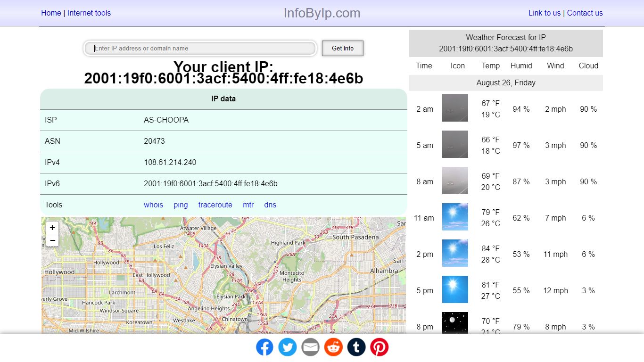Share page on Facebook
This screenshot has width=644, height=362.
pyautogui.click(x=264, y=347)
